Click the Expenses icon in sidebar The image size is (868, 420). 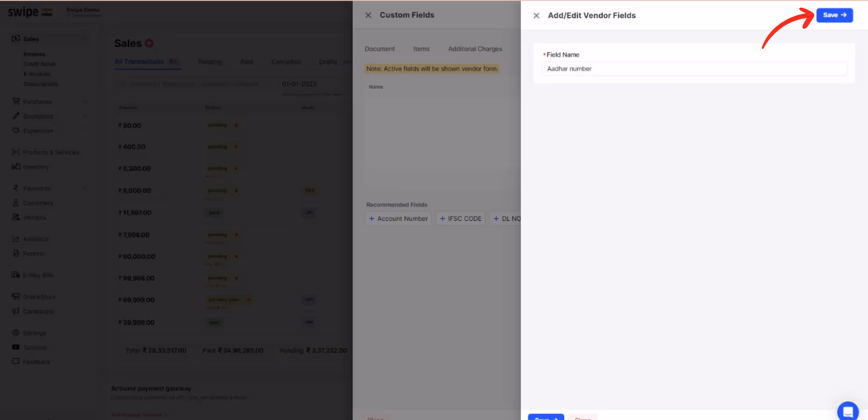(x=16, y=131)
